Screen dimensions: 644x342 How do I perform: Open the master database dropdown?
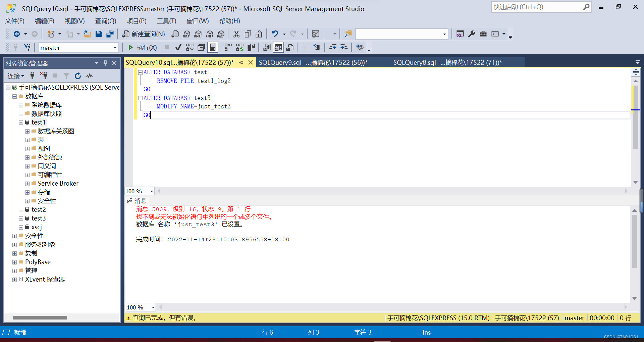pyautogui.click(x=115, y=48)
